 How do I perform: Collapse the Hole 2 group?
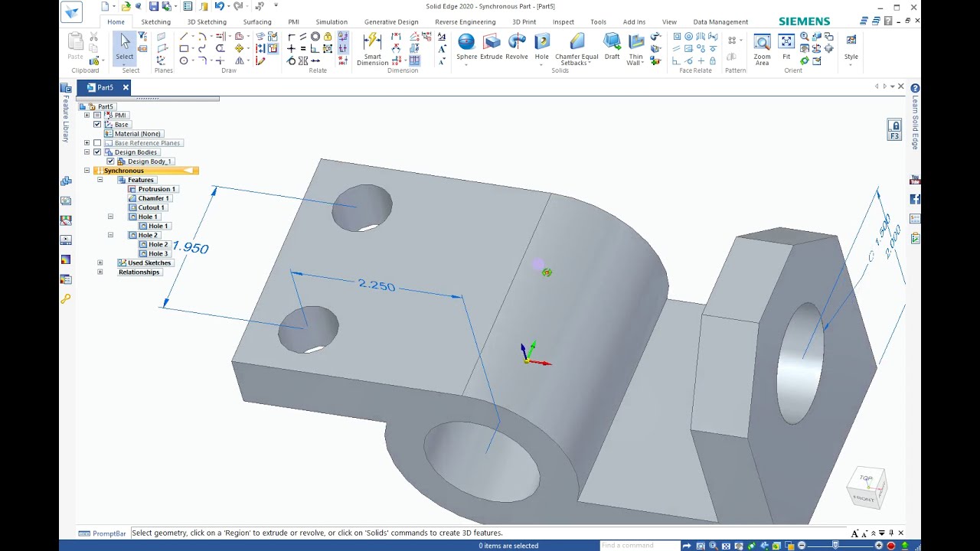click(x=110, y=235)
